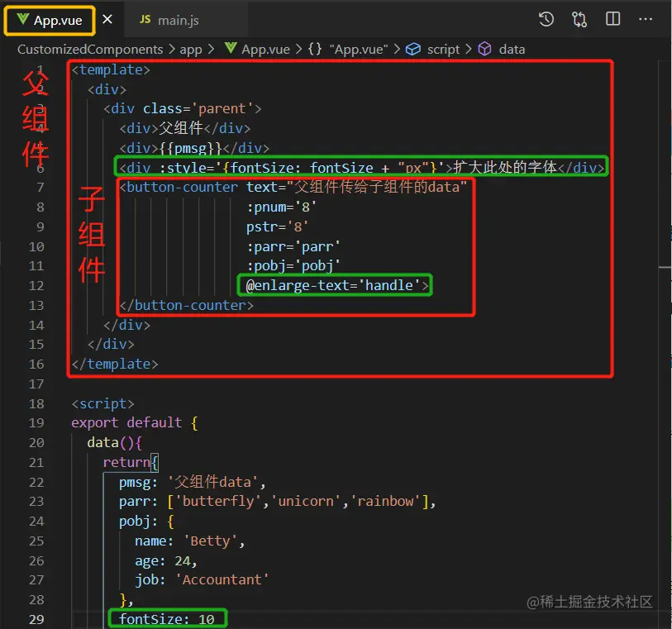Click the pmsg property line
This screenshot has width=672, height=629.
(193, 482)
